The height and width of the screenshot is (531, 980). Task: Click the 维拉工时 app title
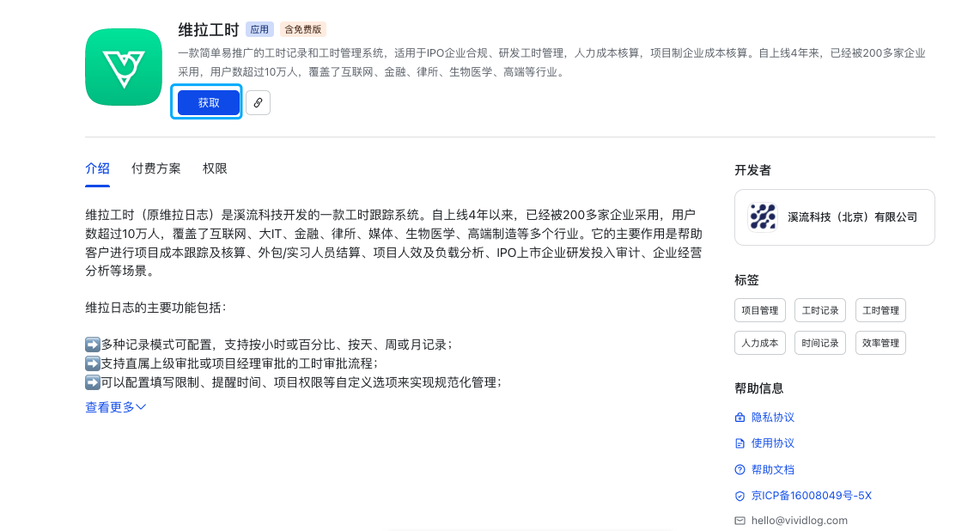[209, 29]
